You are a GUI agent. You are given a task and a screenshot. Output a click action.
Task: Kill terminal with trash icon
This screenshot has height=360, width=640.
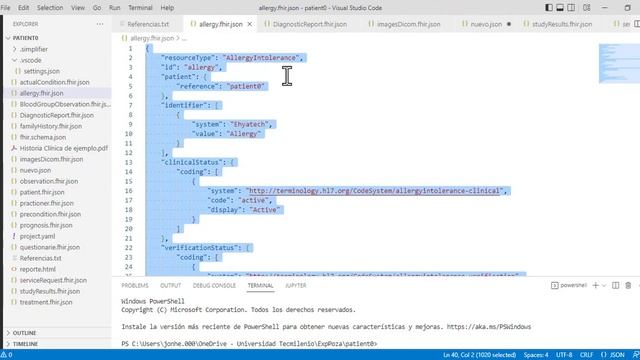pos(628,285)
